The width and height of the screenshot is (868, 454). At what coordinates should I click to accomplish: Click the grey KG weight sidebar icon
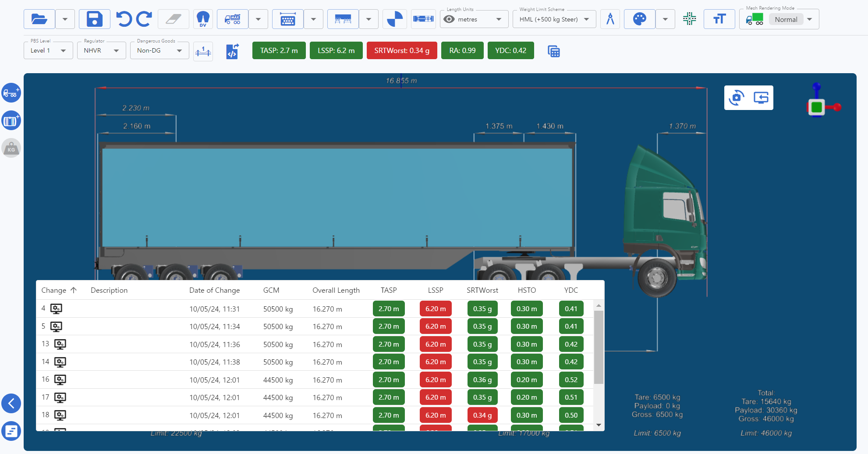tap(11, 148)
